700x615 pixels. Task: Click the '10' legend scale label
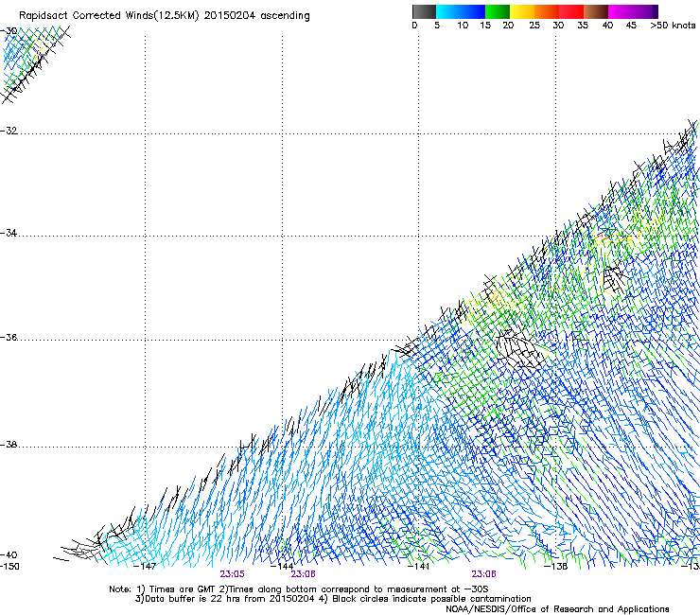point(463,26)
